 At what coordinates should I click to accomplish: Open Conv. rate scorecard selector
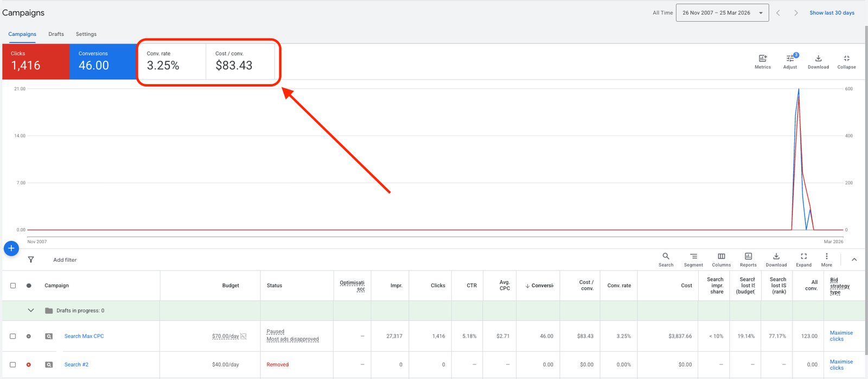coord(172,61)
